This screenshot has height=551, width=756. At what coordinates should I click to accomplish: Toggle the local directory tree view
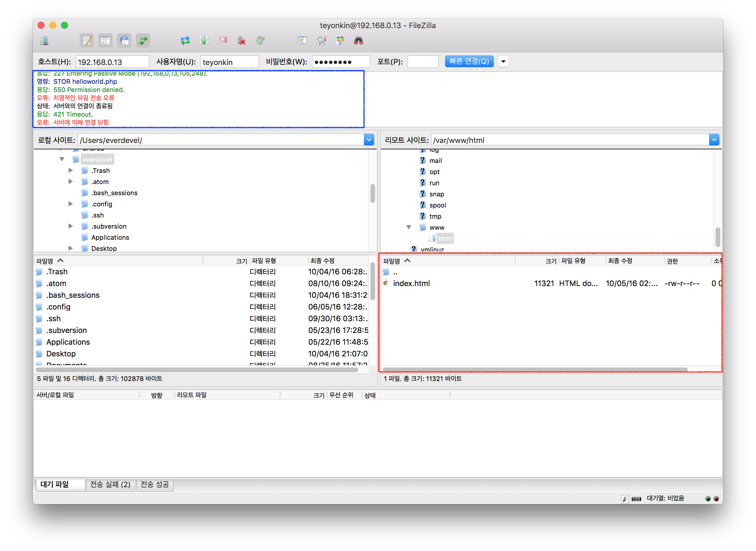click(105, 41)
